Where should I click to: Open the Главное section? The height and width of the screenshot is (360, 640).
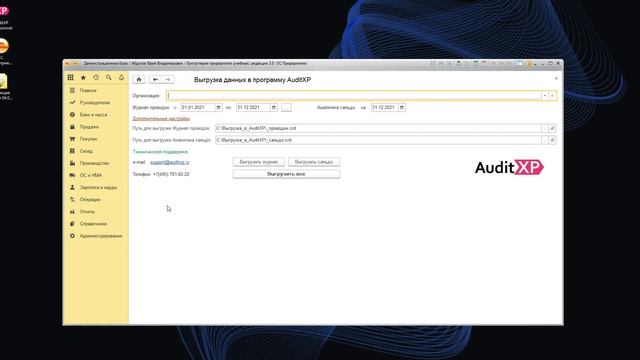tap(88, 90)
